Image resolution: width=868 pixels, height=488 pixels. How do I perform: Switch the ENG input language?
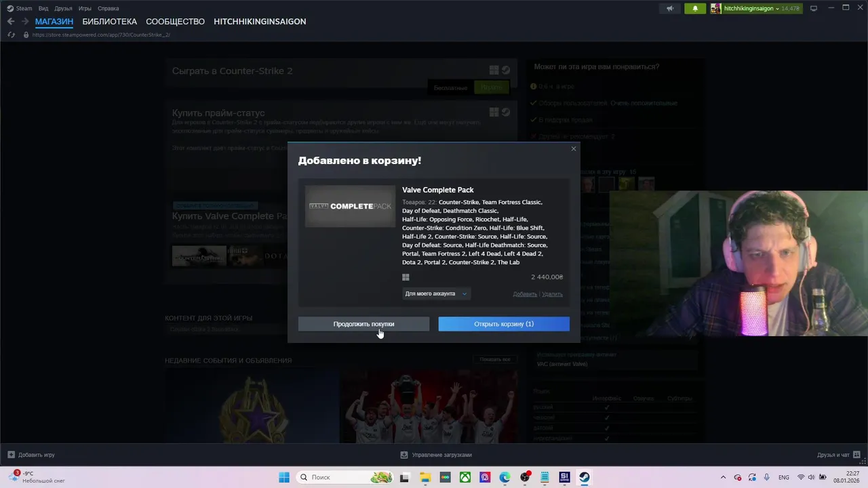(783, 477)
